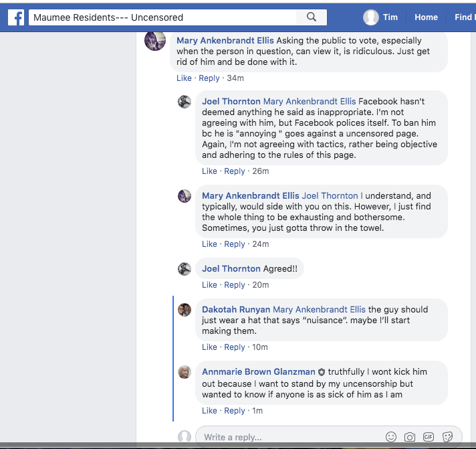
Task: Like Joel Thornton's 'Agreed!!' comment
Action: point(209,285)
